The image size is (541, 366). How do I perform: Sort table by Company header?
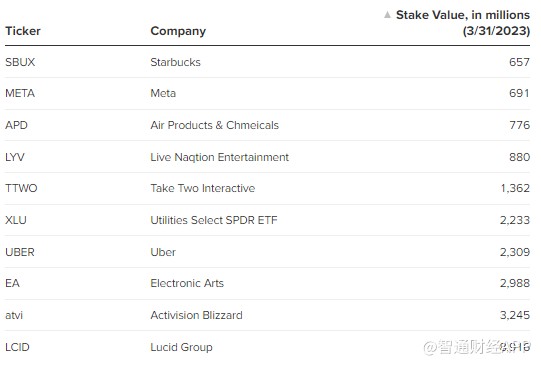[178, 31]
